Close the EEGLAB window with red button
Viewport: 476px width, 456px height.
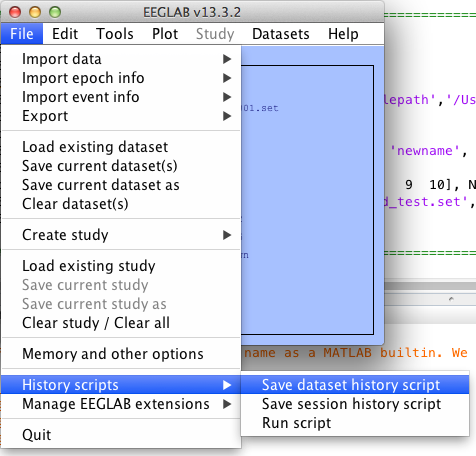(x=15, y=12)
